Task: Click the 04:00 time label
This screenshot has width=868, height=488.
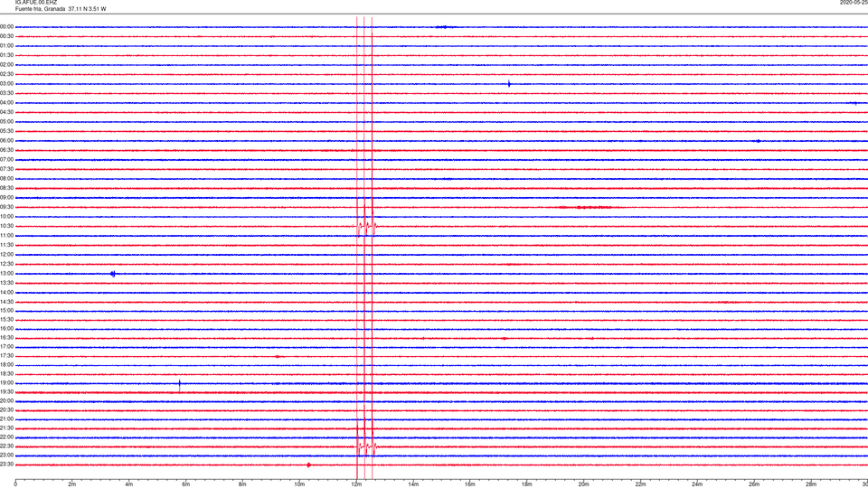Action: [x=6, y=103]
